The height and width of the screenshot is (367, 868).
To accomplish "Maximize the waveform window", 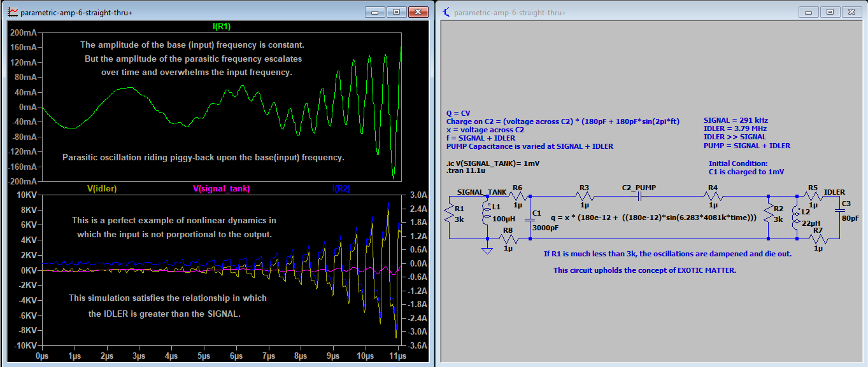I will pyautogui.click(x=396, y=11).
